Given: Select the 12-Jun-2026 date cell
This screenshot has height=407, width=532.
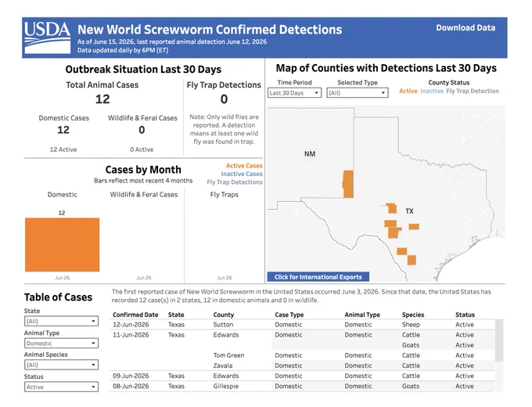Looking at the screenshot, I should [x=131, y=325].
